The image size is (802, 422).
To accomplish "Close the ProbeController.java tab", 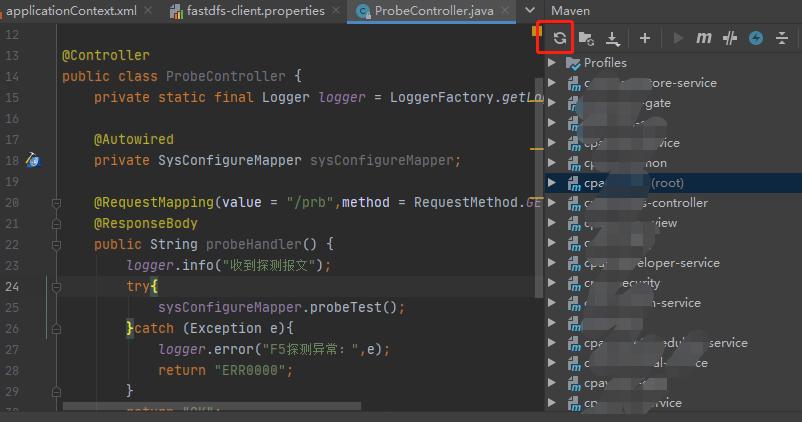I will click(505, 10).
